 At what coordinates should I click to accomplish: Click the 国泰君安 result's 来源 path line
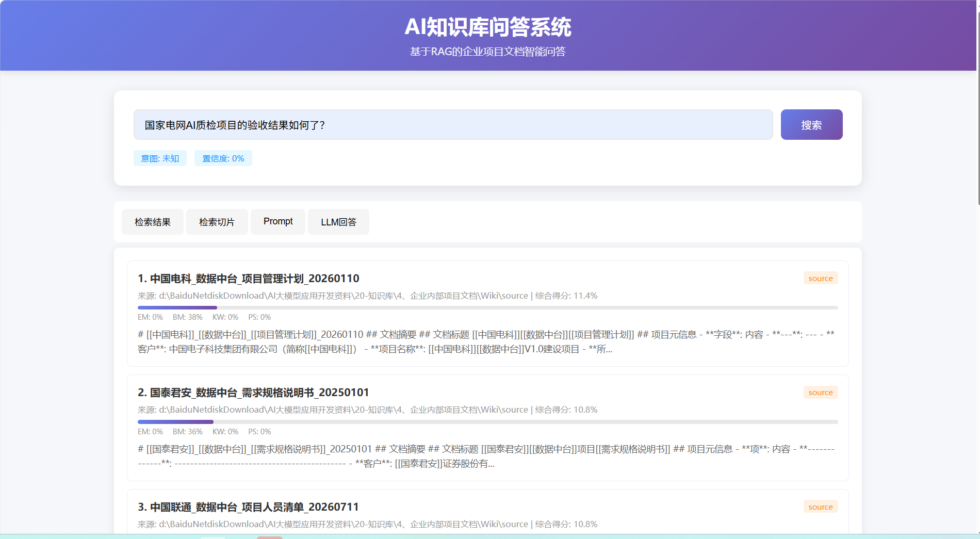(368, 410)
